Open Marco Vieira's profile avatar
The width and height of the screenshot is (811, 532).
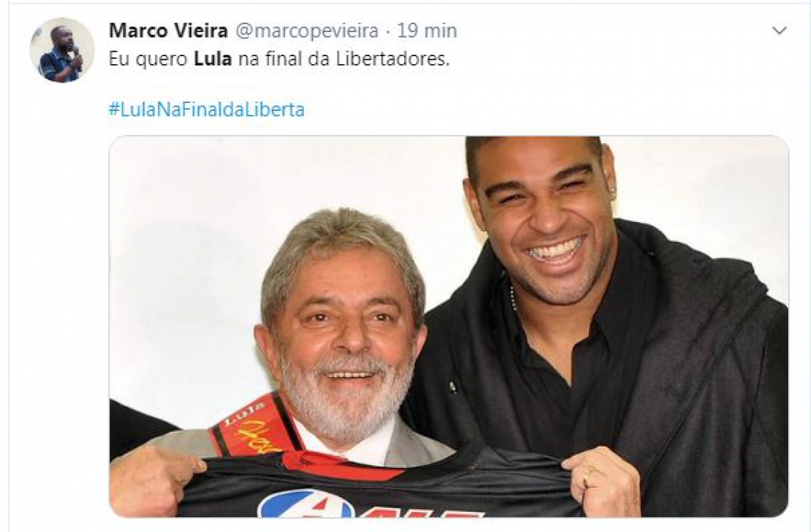[x=62, y=50]
